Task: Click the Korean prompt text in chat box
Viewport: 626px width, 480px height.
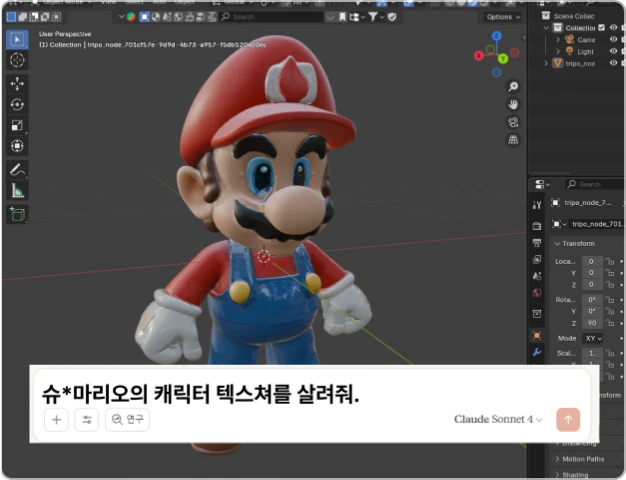Action: (200, 395)
